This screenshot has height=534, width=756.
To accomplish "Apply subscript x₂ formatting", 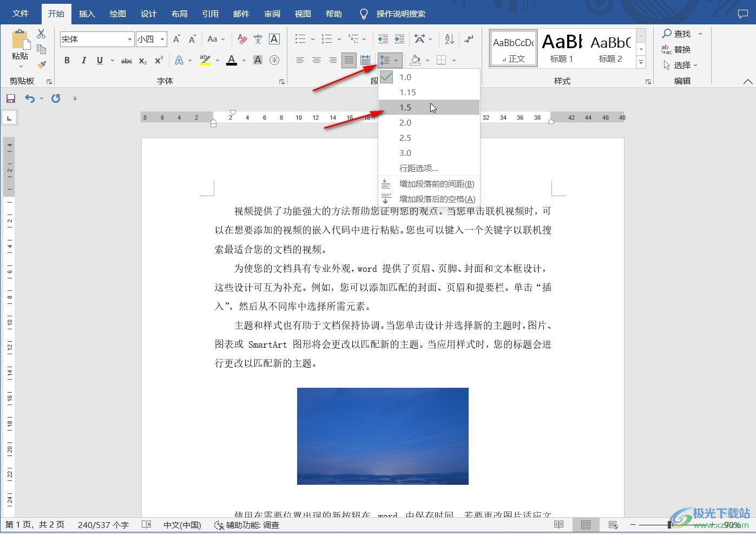I will 143,61.
